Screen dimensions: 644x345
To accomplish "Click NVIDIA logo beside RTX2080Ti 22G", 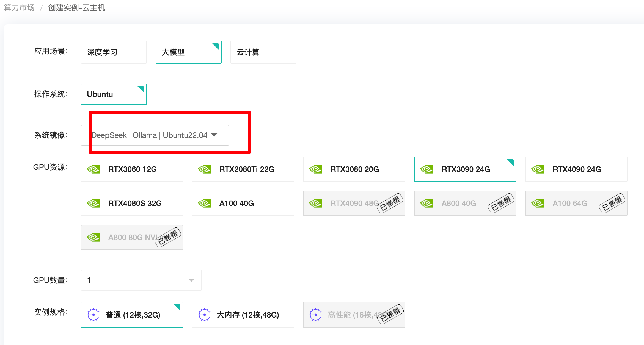I will [205, 169].
